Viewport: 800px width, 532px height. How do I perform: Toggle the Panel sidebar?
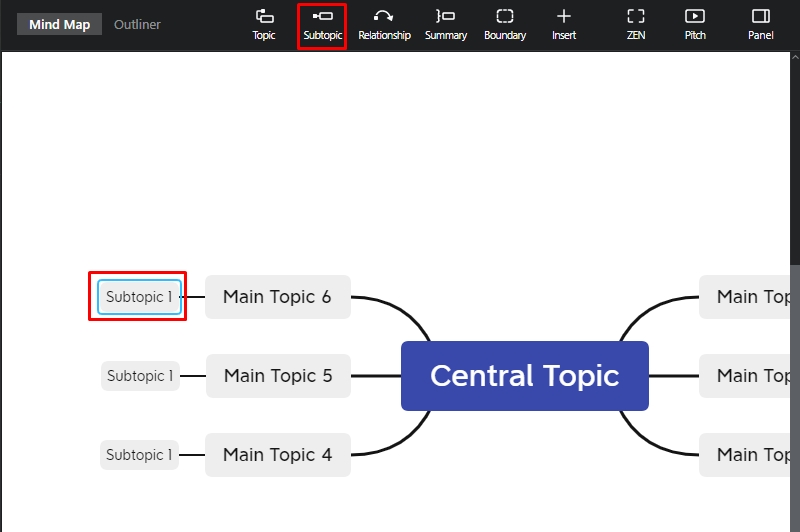pyautogui.click(x=761, y=24)
